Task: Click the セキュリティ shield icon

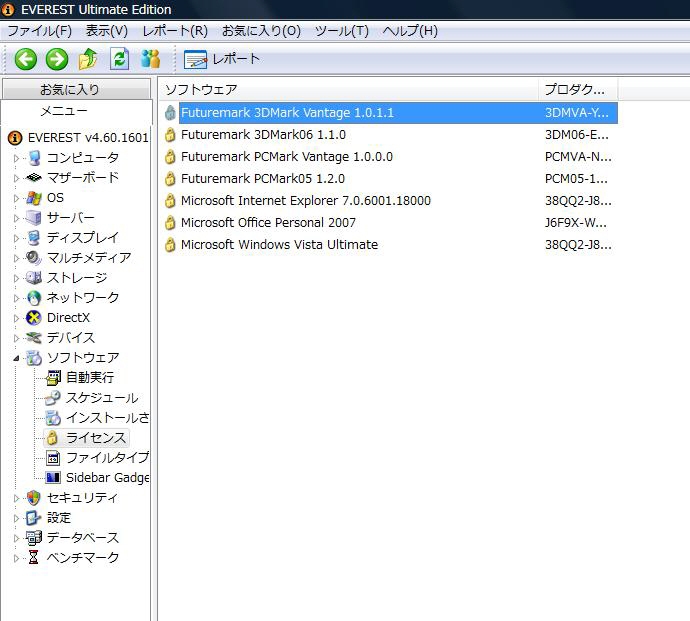Action: click(x=34, y=497)
